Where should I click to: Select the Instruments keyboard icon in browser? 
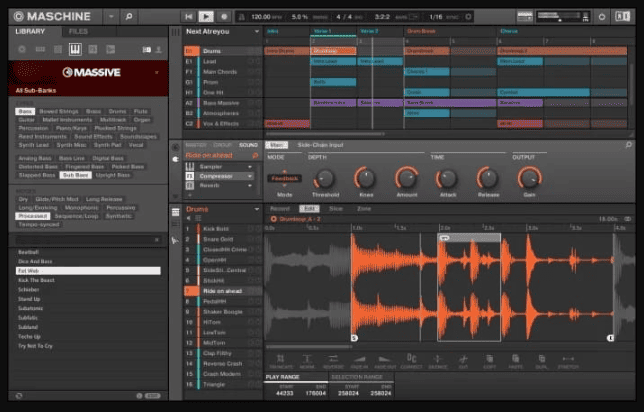(75, 49)
